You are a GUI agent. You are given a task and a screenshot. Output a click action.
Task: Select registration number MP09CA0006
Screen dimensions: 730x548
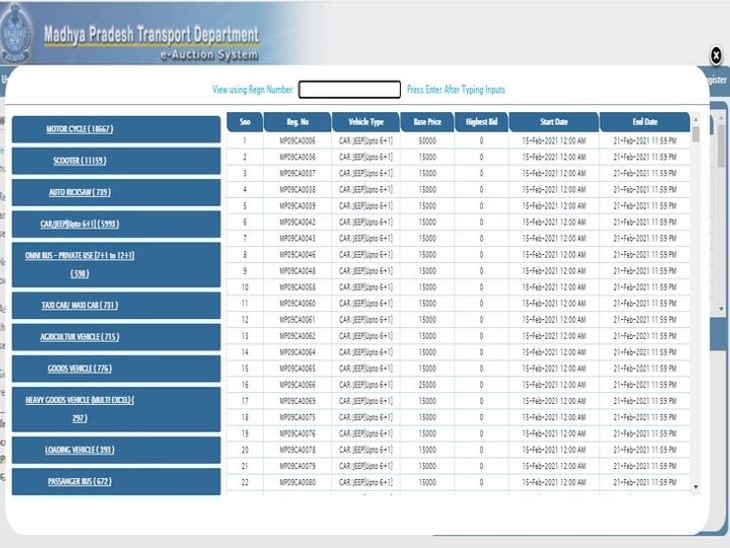pos(297,141)
